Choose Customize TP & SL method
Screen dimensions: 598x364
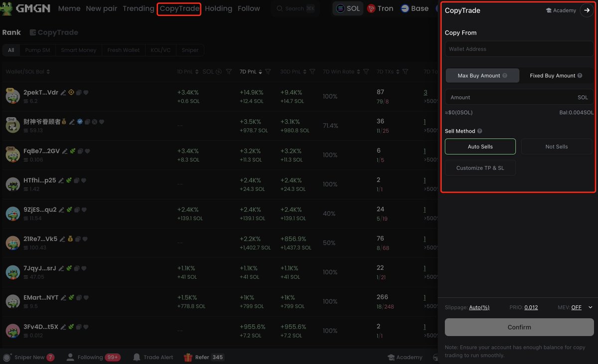(x=480, y=168)
